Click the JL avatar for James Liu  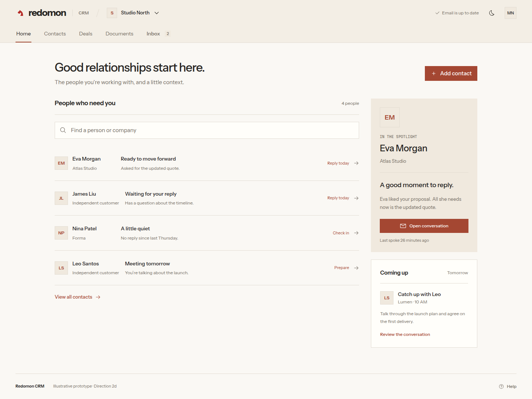[61, 198]
